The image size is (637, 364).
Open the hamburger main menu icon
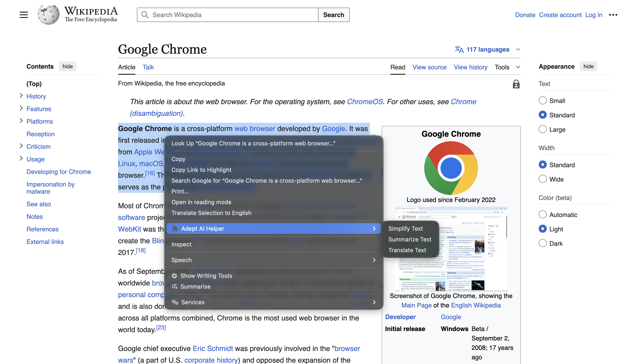pos(24,15)
